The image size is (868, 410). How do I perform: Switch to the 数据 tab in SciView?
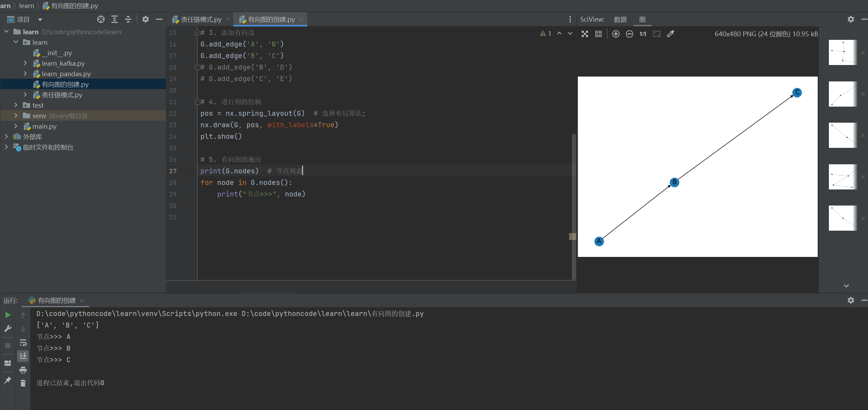[x=620, y=20]
